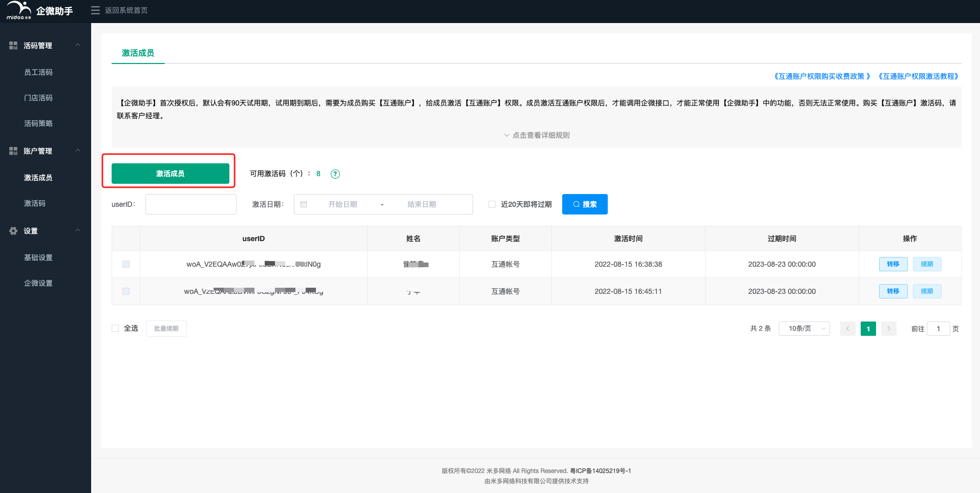Click 续期 for the 16:45:11 row

(927, 291)
